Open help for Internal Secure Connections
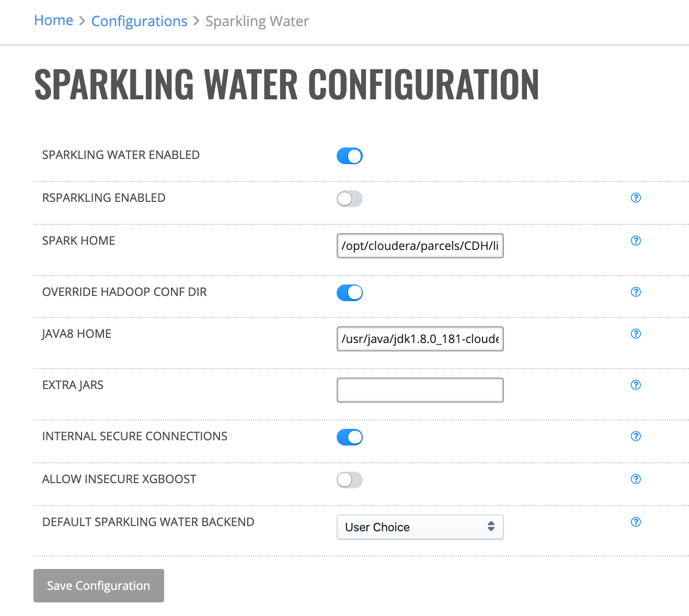 coord(636,436)
